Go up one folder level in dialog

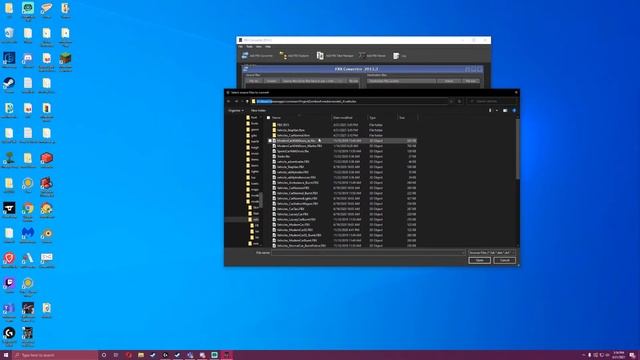(x=247, y=101)
